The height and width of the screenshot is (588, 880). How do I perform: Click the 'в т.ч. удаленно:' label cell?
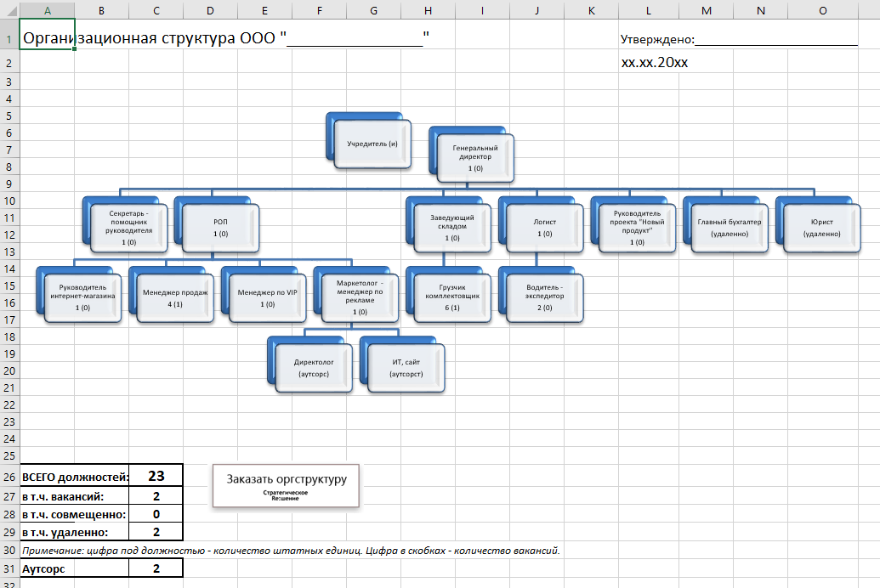tap(75, 533)
